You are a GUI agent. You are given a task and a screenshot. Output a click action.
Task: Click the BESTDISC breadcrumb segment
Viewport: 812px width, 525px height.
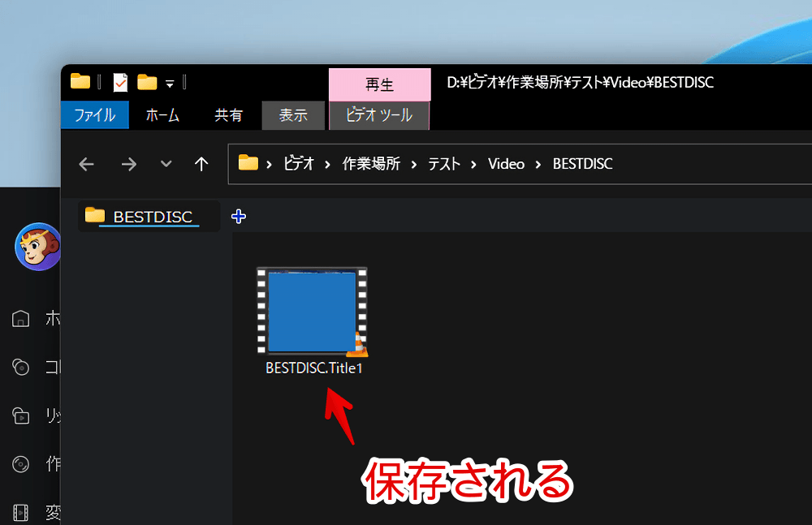point(582,164)
